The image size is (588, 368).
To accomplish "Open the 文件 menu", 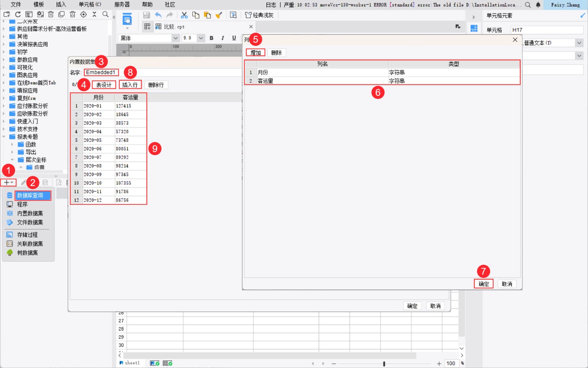I will 16,4.
